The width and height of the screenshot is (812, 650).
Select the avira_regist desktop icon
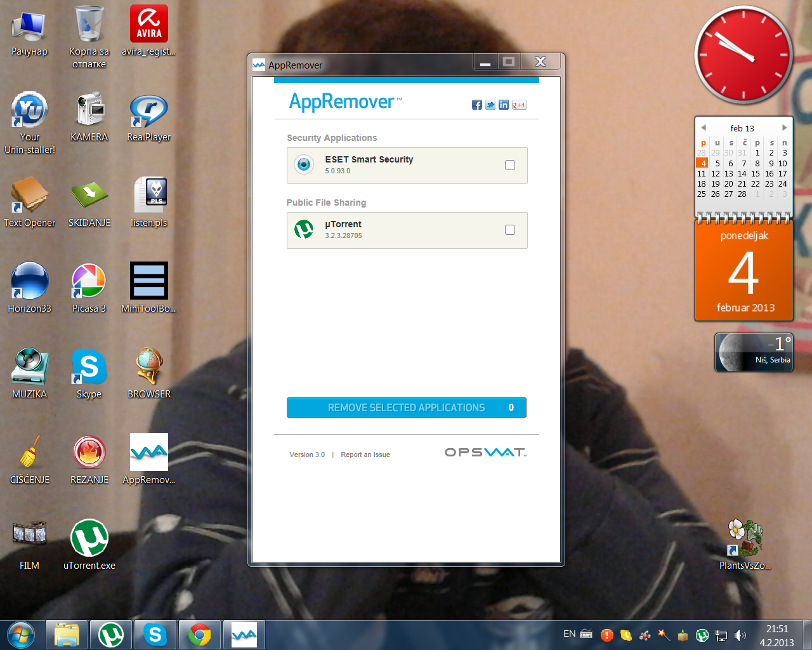point(148,31)
